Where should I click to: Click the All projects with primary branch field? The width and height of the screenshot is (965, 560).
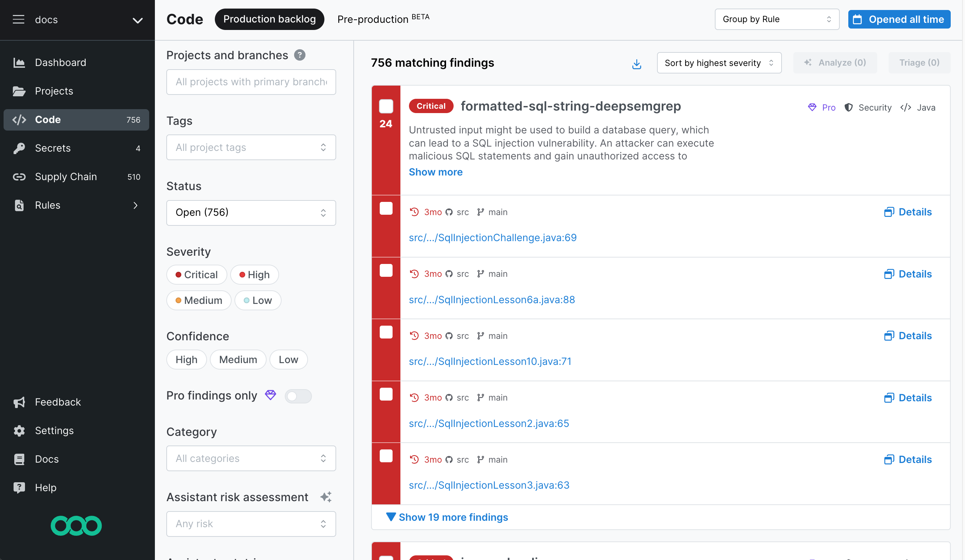tap(251, 82)
